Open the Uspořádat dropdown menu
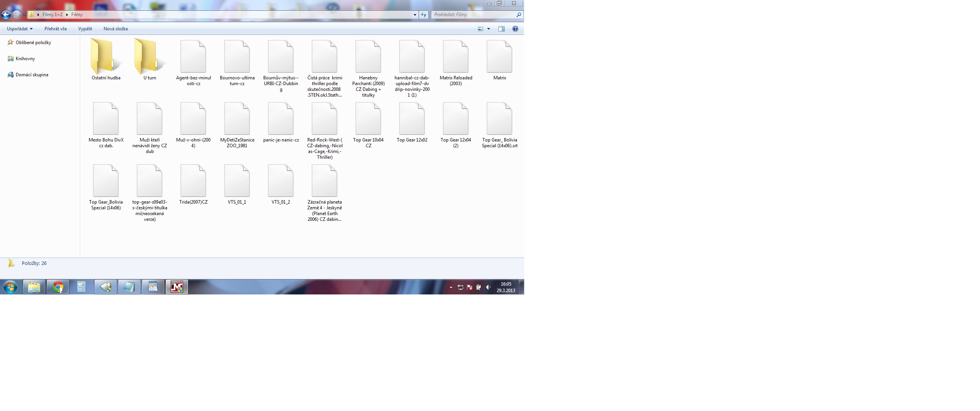The width and height of the screenshot is (980, 411). pyautogui.click(x=20, y=29)
